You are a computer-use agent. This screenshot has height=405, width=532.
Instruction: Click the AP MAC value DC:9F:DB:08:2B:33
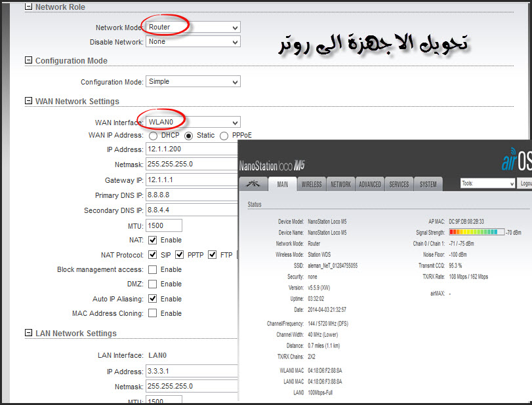point(466,222)
